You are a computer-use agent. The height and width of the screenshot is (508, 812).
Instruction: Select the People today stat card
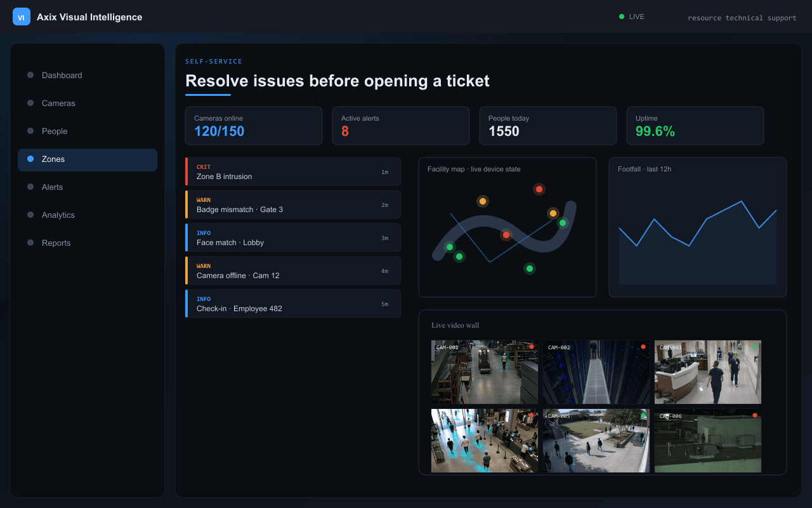pos(548,126)
